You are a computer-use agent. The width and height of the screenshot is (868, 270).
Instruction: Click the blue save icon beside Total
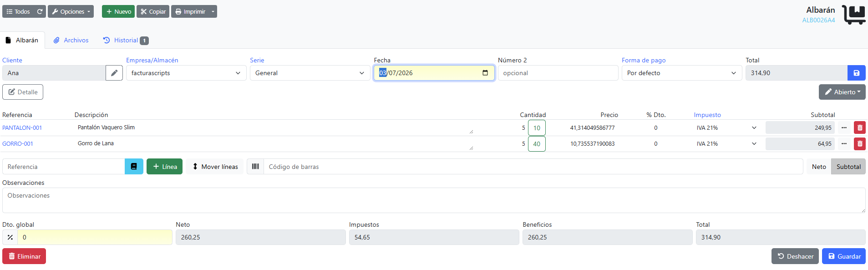coord(856,73)
